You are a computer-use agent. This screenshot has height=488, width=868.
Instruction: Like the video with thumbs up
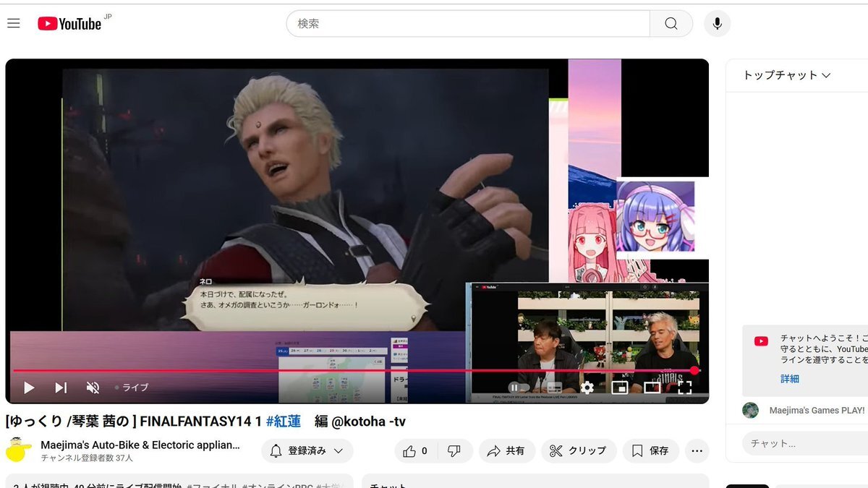(415, 451)
